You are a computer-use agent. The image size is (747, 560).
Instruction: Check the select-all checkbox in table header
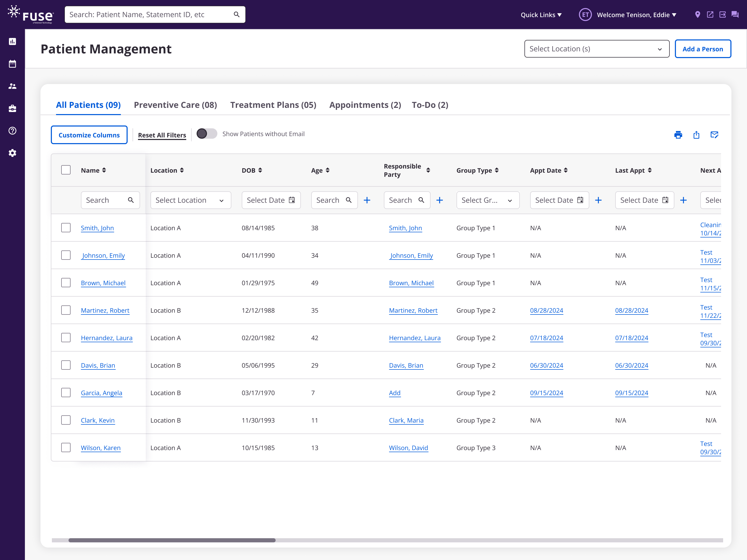pyautogui.click(x=66, y=170)
